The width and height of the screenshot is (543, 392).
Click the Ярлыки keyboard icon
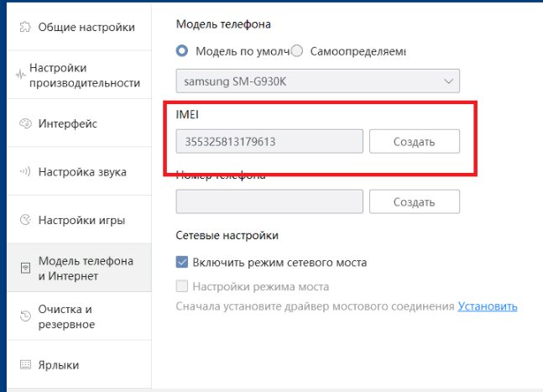coord(24,365)
